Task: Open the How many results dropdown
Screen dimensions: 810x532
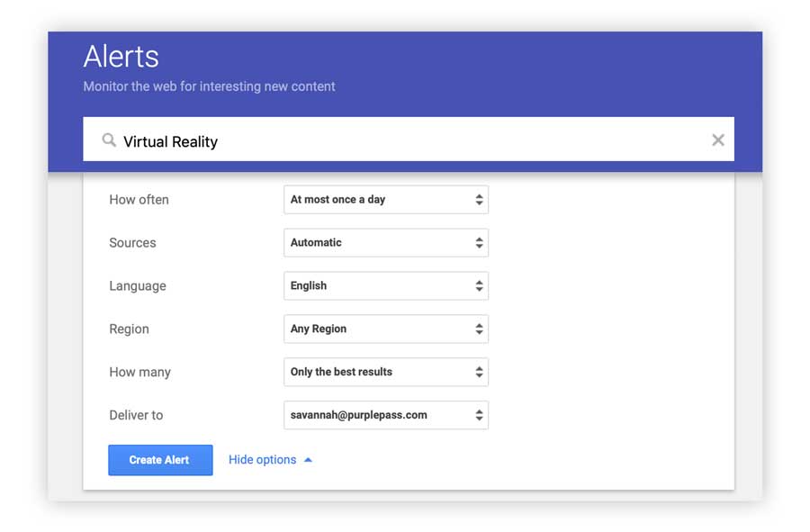Action: [x=386, y=372]
